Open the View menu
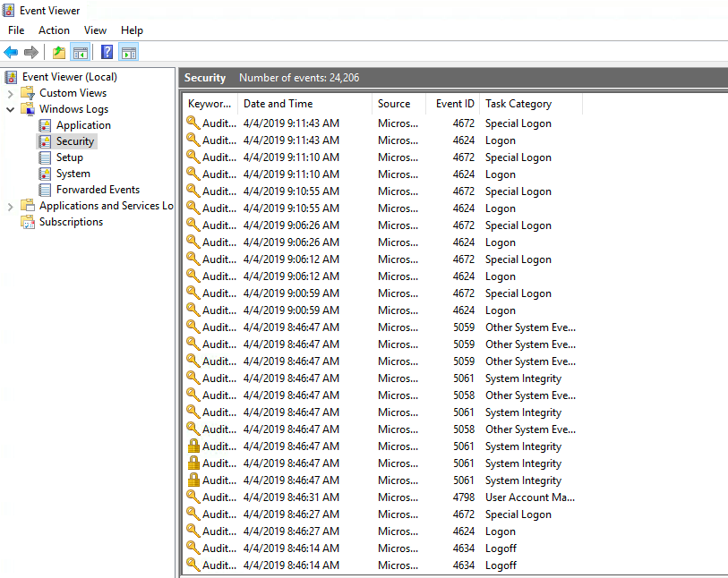Viewport: 728px width, 578px height. (x=95, y=30)
